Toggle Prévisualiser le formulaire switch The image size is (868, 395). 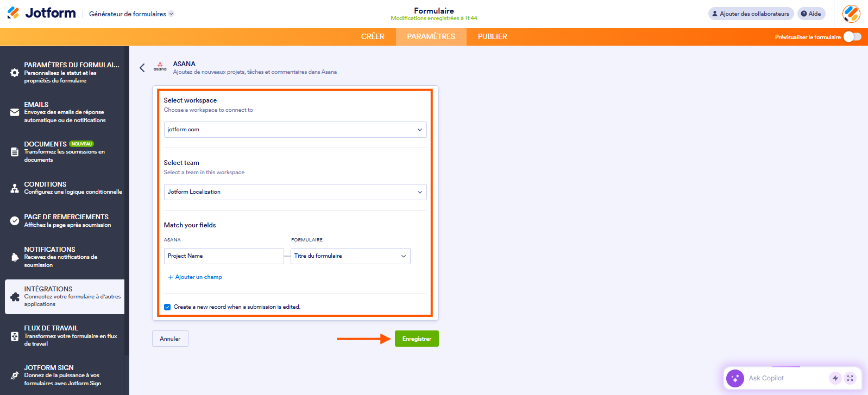(852, 36)
